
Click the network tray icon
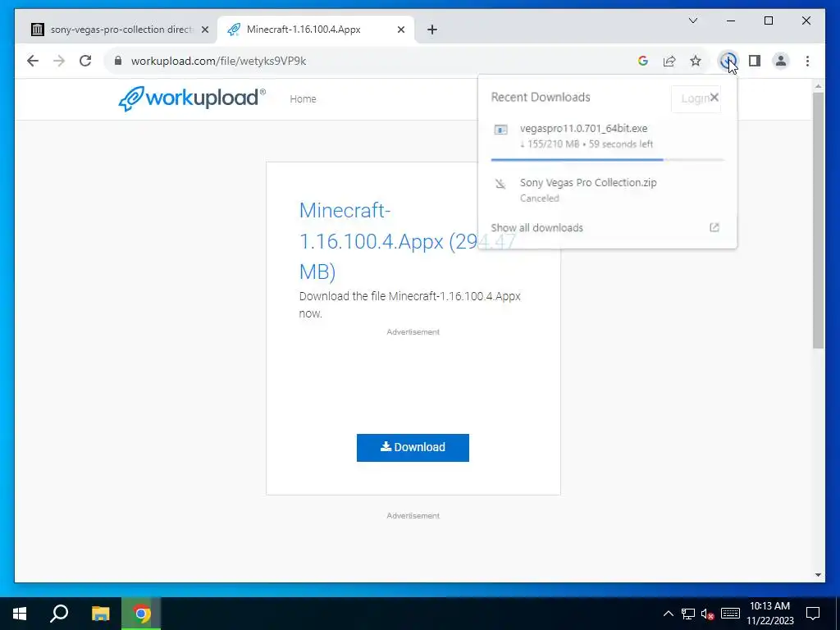pyautogui.click(x=688, y=614)
